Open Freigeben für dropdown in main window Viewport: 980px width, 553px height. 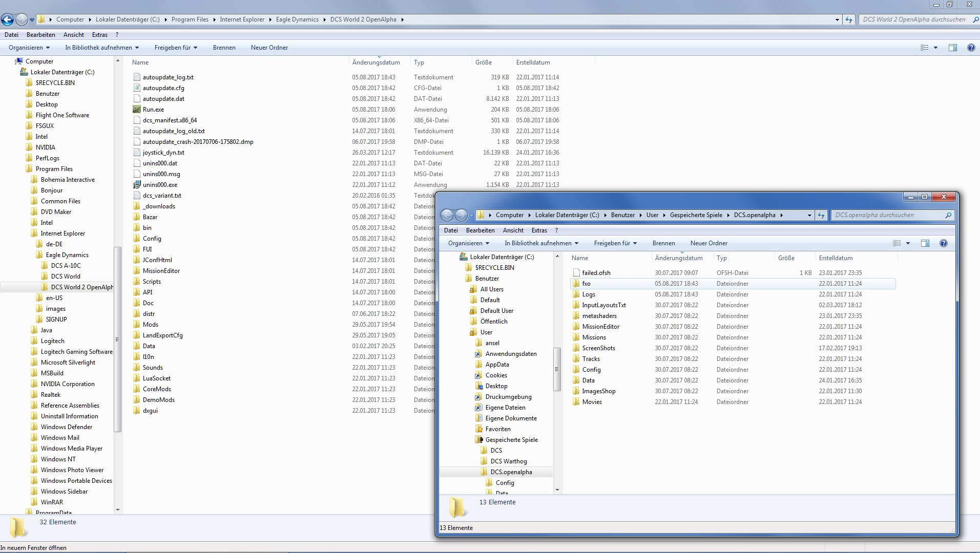click(176, 48)
